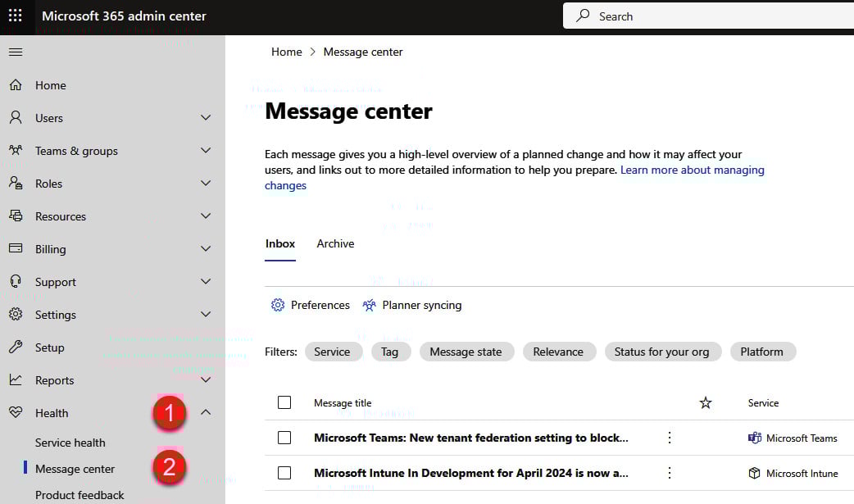The height and width of the screenshot is (504, 854).
Task: Open the Tag filter dropdown
Action: click(x=390, y=352)
